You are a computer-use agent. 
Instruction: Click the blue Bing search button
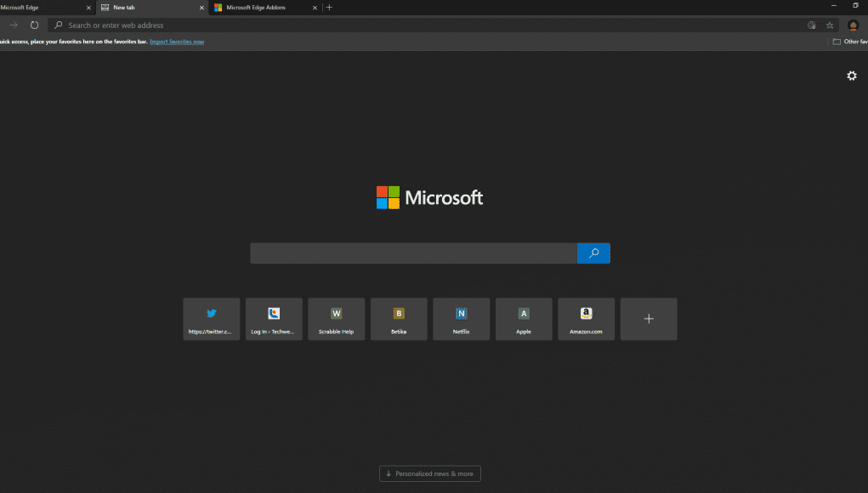(593, 253)
